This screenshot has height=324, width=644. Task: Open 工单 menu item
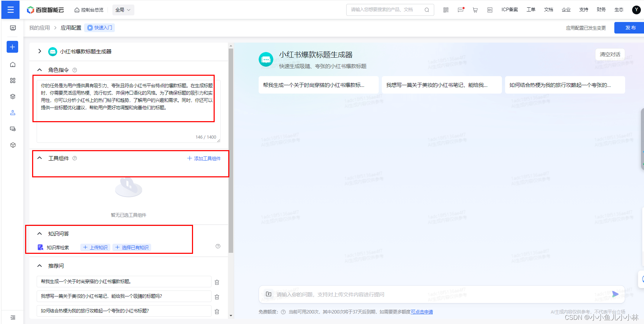(x=531, y=10)
